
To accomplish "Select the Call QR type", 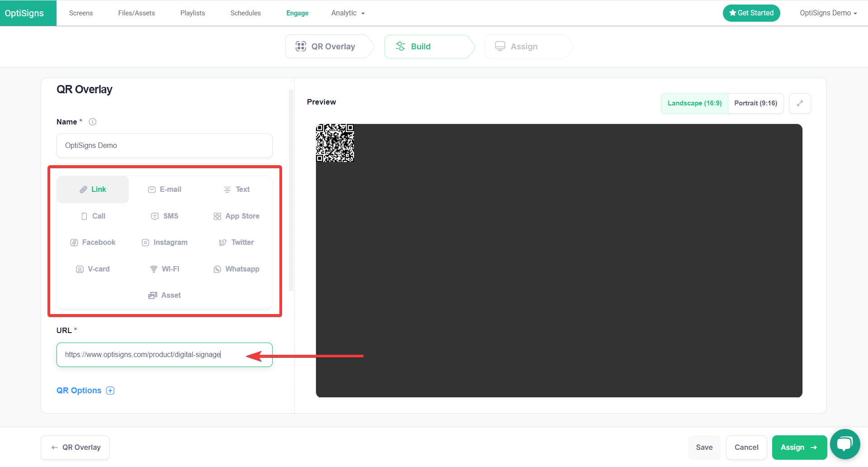I will (x=93, y=216).
